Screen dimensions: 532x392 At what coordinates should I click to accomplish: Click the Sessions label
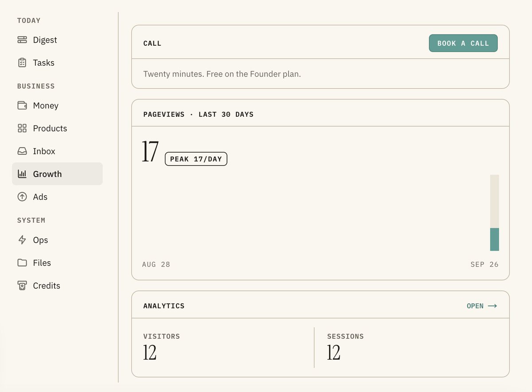[345, 336]
